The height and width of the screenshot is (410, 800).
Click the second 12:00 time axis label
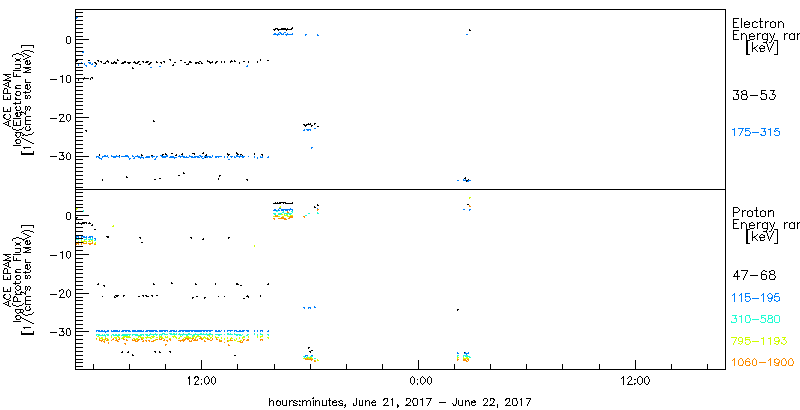tap(635, 380)
